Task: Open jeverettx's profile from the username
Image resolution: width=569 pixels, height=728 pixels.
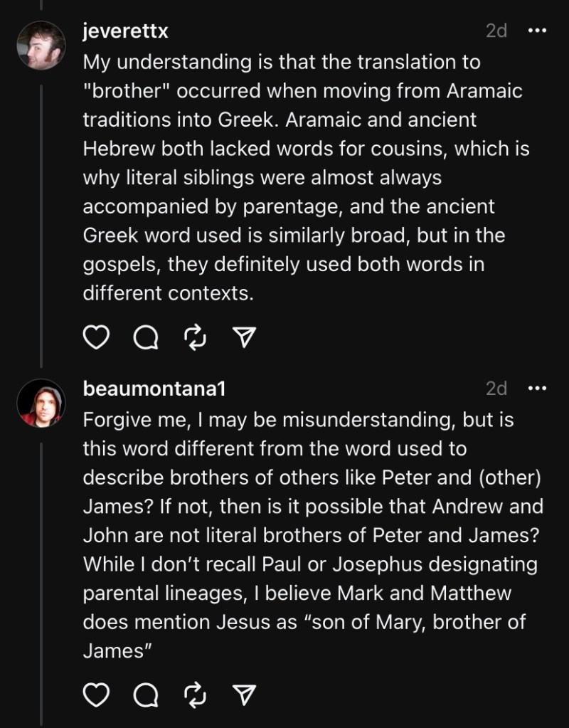Action: (125, 31)
